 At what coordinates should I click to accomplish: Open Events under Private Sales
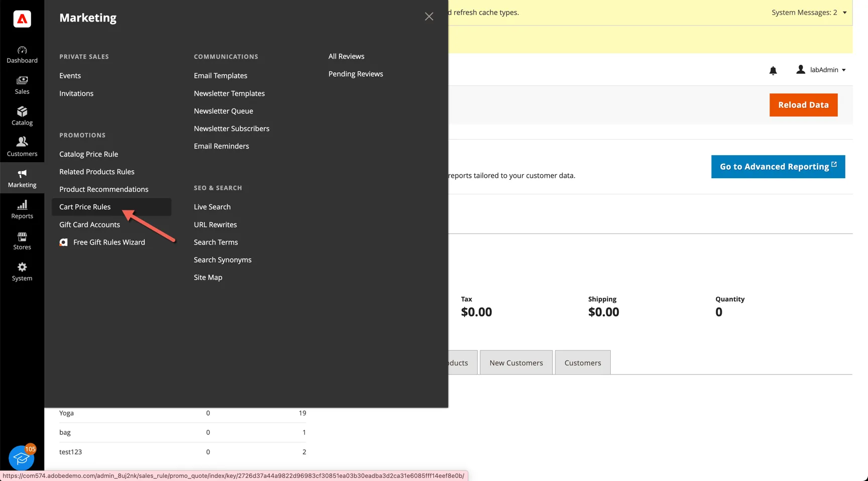[x=70, y=76]
